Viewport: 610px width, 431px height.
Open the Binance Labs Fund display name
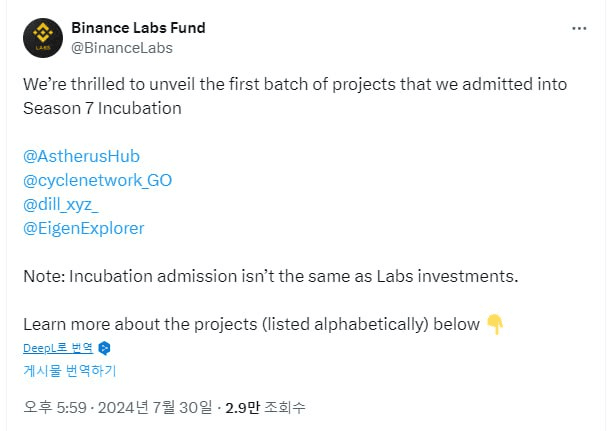tap(138, 27)
